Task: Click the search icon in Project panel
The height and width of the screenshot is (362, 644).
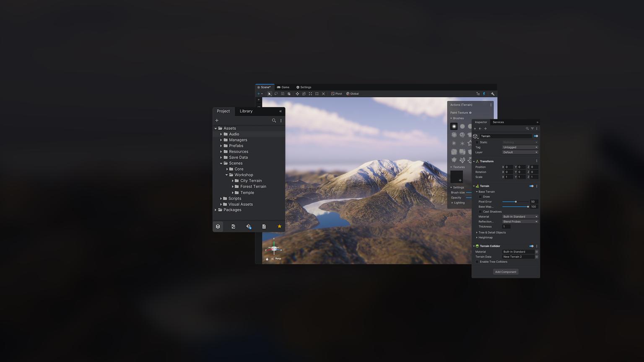Action: coord(274,121)
